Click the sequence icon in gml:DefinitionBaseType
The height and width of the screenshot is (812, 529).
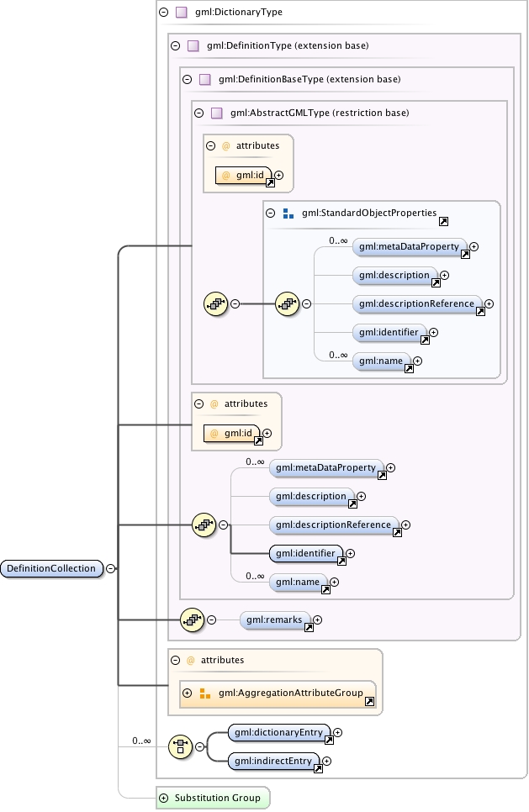[x=204, y=525]
